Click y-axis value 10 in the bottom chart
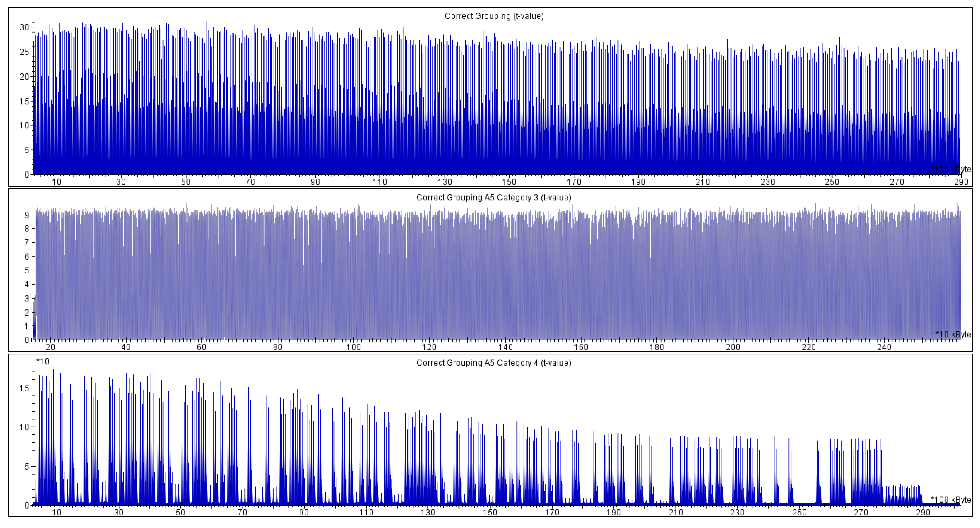 (24, 427)
